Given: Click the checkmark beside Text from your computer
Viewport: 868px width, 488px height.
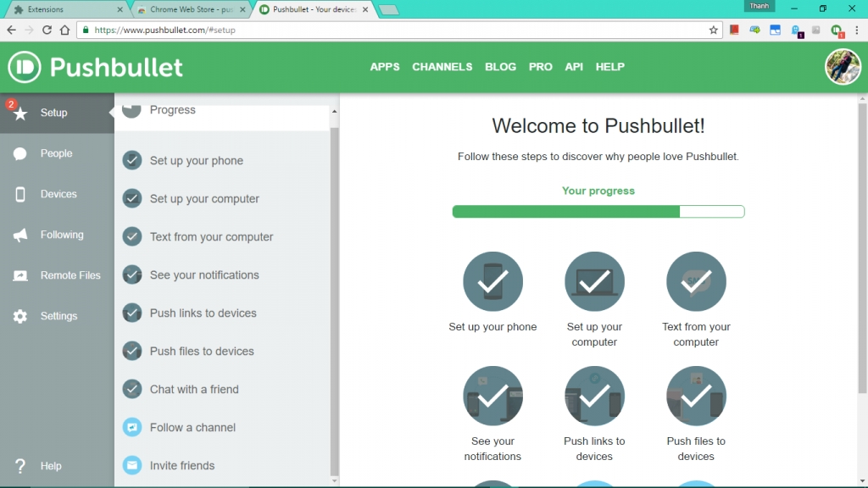Looking at the screenshot, I should click(132, 237).
